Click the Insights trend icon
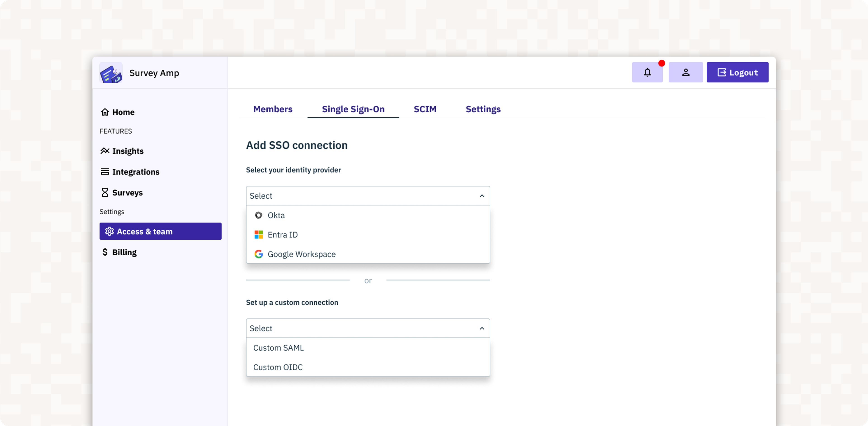 [x=105, y=150]
